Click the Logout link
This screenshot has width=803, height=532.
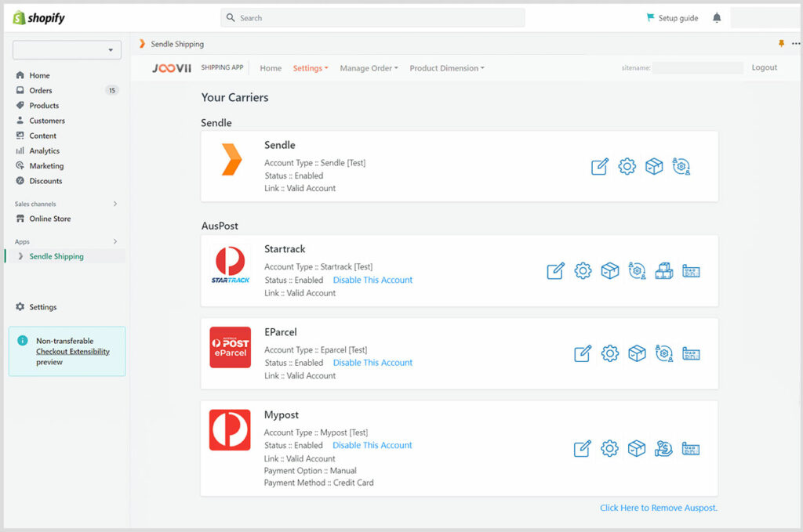764,67
